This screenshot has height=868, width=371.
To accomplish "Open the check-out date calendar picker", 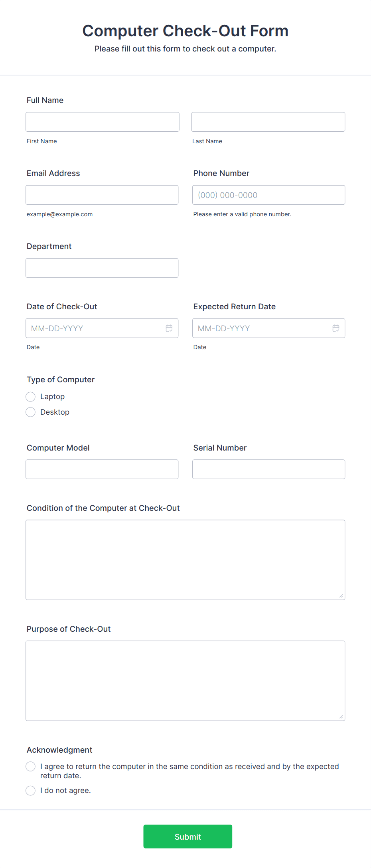I will tap(169, 328).
